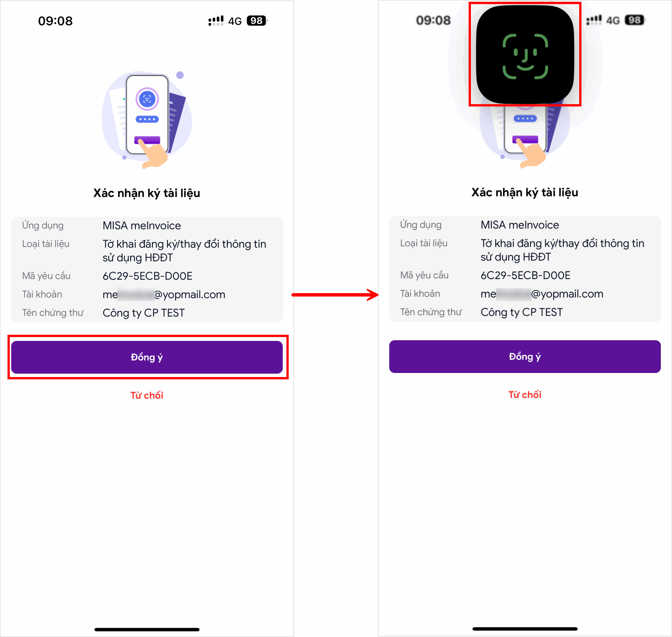Click the MISA meInvoice app name on the right screen
Viewport: 672px width, 637px height.
[x=519, y=225]
